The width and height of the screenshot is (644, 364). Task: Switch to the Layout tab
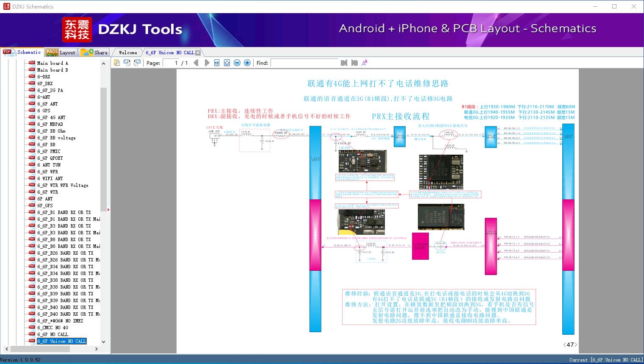pos(61,53)
